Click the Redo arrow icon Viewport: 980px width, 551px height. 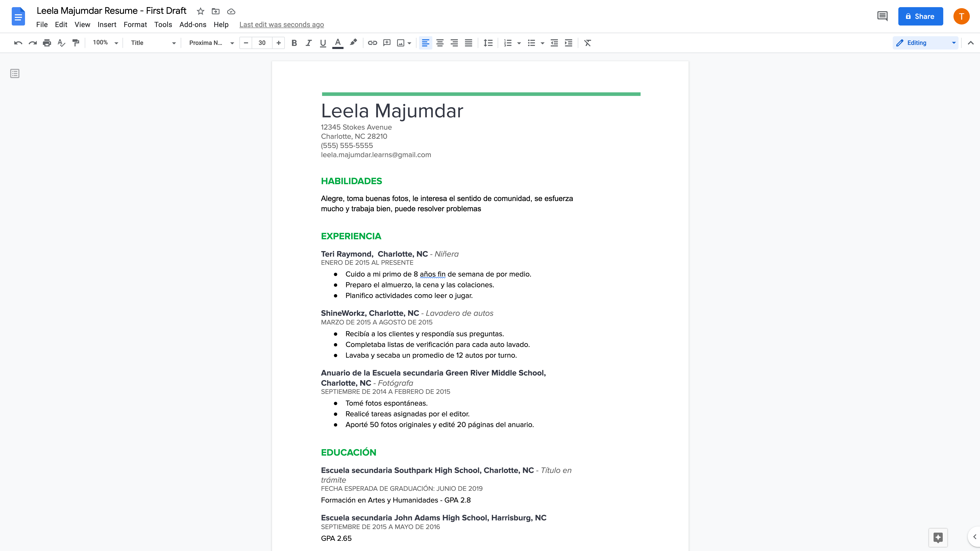[33, 43]
